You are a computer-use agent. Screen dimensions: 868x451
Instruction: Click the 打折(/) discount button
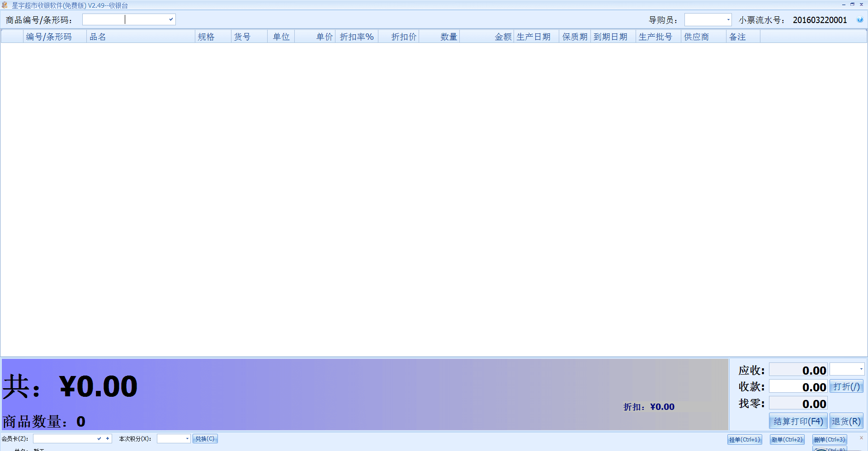pyautogui.click(x=846, y=386)
